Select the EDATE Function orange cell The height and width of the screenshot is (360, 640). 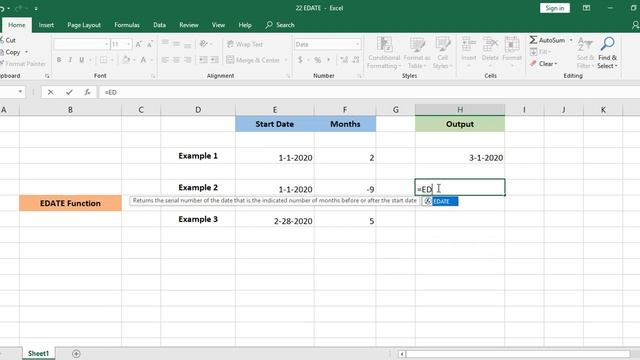point(70,203)
